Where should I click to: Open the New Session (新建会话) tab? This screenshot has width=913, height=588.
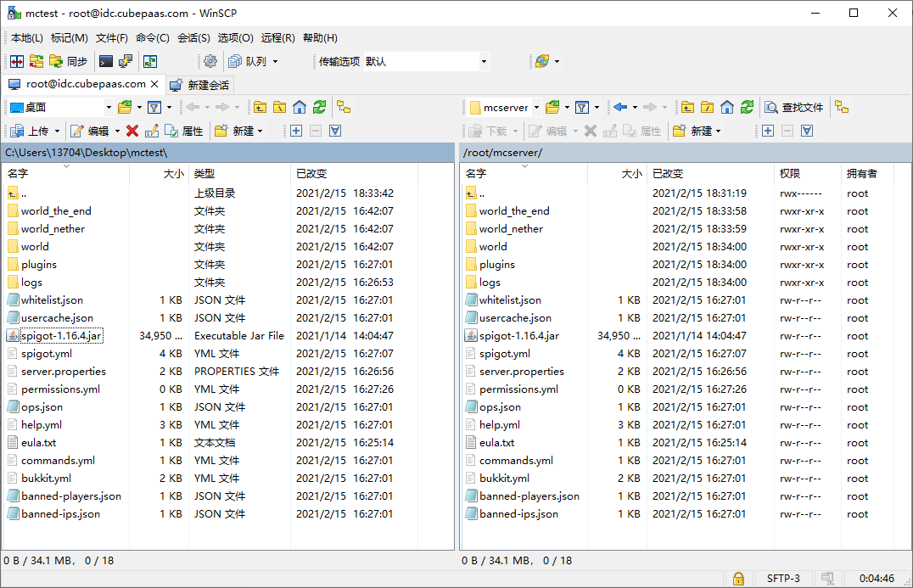tap(200, 85)
